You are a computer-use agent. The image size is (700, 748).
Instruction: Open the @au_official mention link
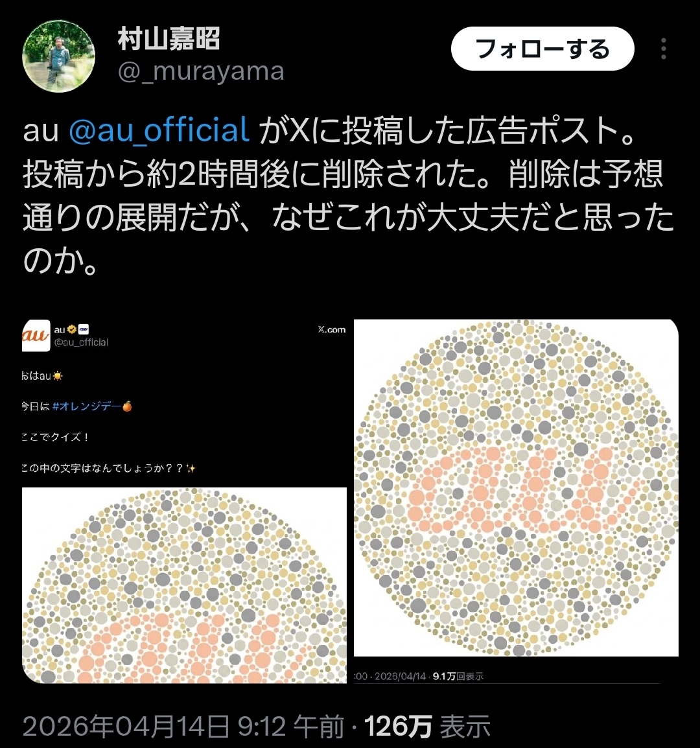(x=159, y=130)
